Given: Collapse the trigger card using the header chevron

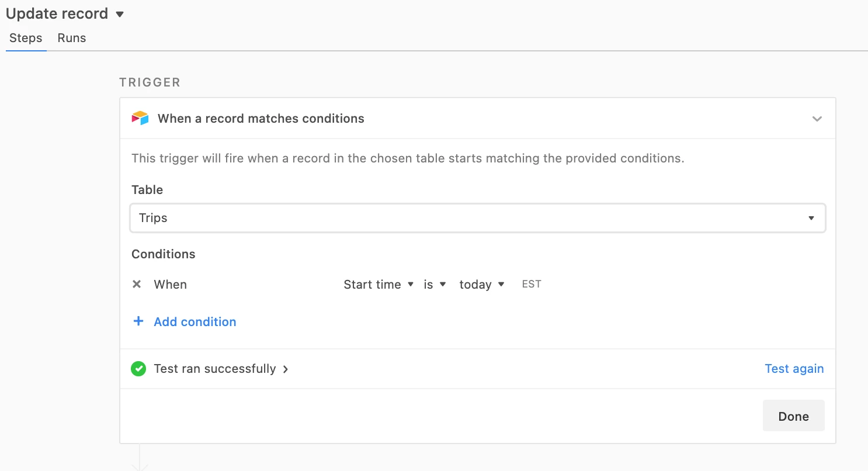Looking at the screenshot, I should tap(817, 119).
